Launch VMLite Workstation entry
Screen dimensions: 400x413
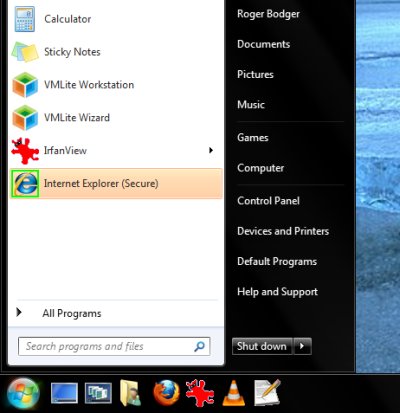pos(116,85)
